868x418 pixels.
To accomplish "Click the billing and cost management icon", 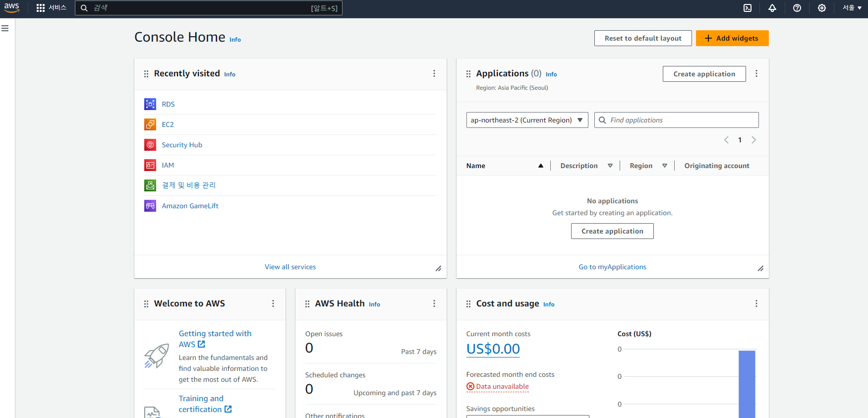I will [x=150, y=185].
